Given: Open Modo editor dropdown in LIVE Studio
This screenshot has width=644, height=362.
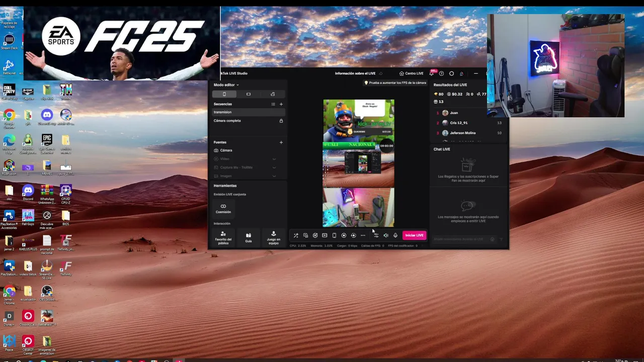Looking at the screenshot, I should coord(226,85).
